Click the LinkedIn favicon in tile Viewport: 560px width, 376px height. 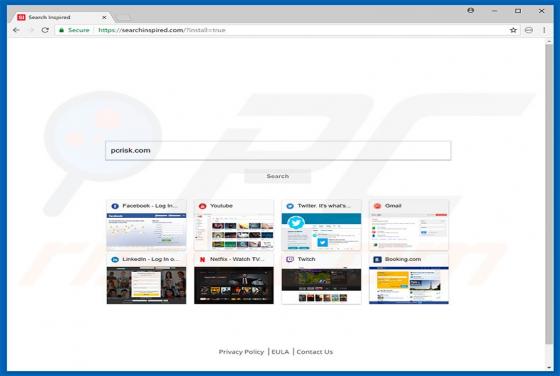[115, 260]
